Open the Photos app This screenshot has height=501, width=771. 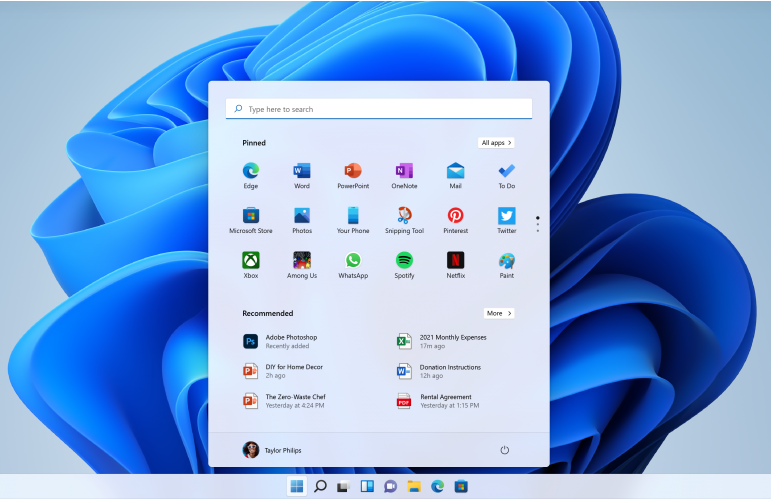[x=302, y=221]
